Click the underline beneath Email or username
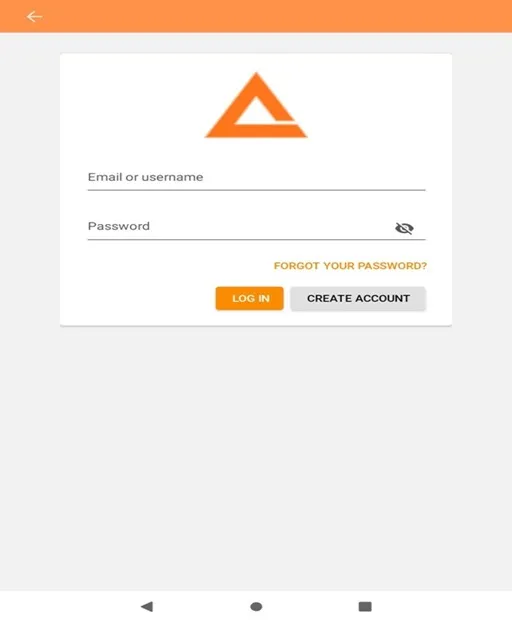This screenshot has width=512, height=622. 256,190
